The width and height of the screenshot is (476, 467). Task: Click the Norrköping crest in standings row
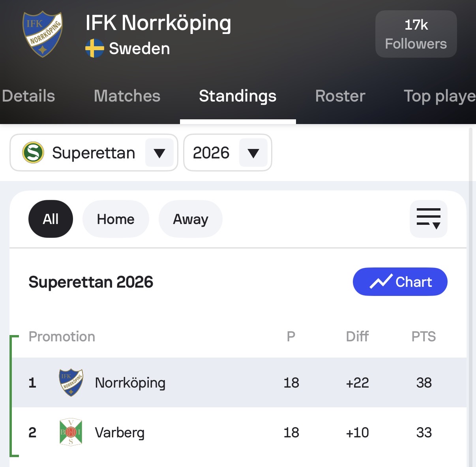(x=71, y=382)
